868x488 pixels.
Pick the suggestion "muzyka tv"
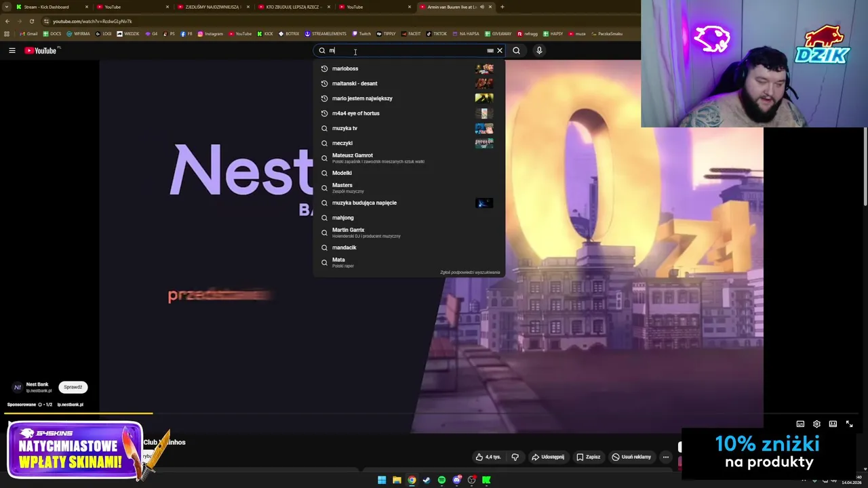tap(409, 128)
